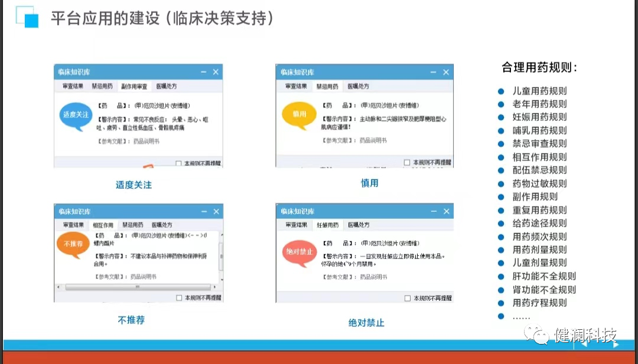
Task: Click the 用药剂量规则 list item
Action: (x=539, y=250)
